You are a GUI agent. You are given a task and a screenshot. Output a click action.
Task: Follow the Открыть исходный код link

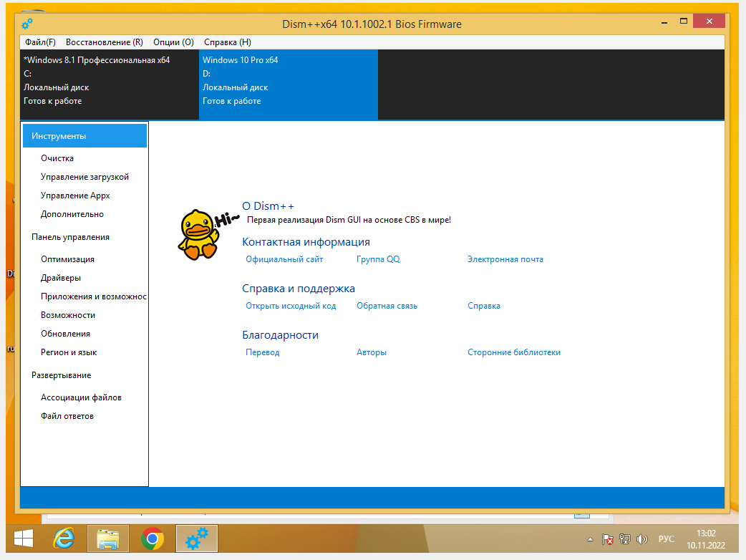(291, 306)
